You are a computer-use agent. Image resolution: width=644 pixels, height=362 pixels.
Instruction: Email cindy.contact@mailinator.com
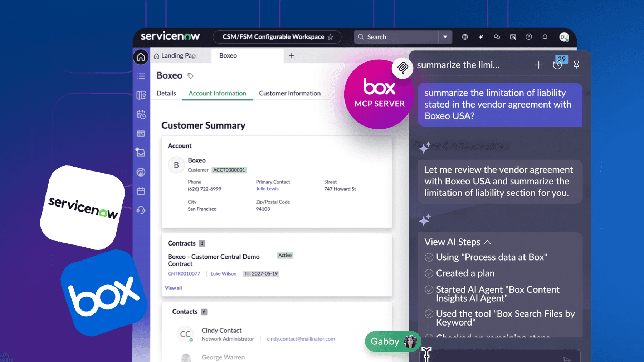tap(301, 339)
